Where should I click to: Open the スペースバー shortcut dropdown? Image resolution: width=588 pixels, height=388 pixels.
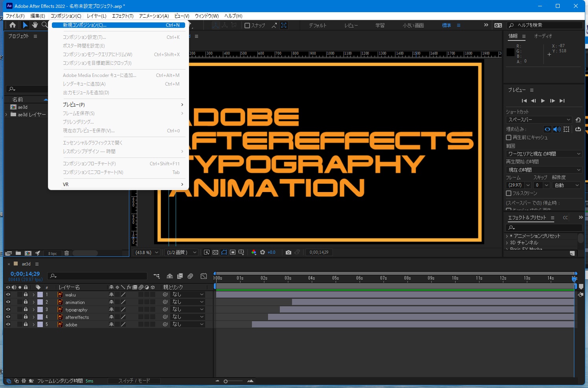tap(539, 120)
